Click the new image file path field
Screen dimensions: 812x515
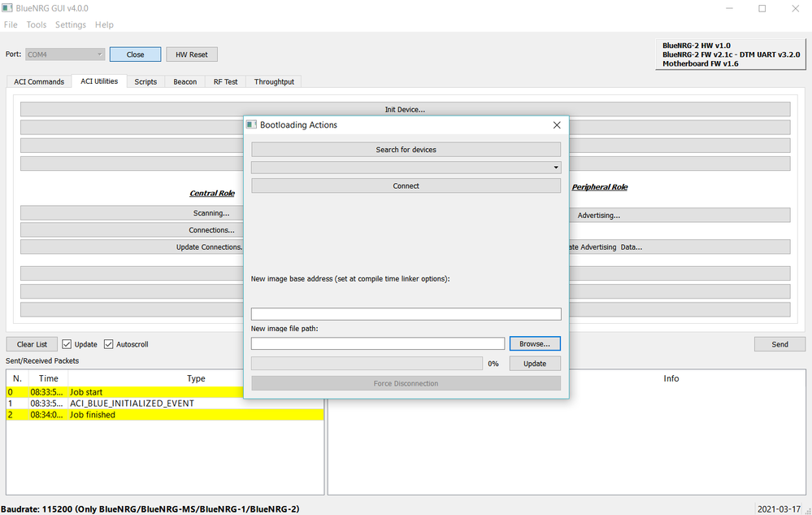tap(378, 343)
